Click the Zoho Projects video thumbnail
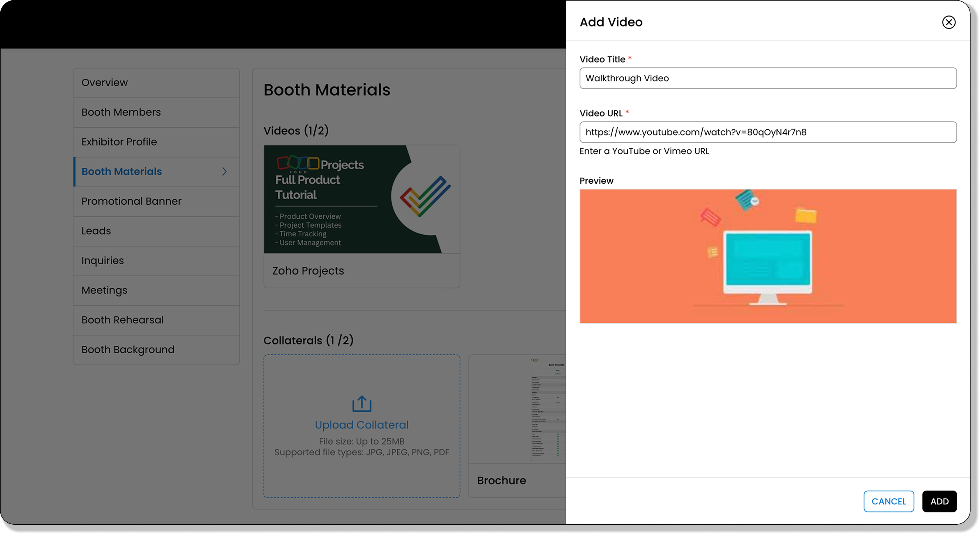Viewport: 980px width, 534px height. (x=362, y=199)
